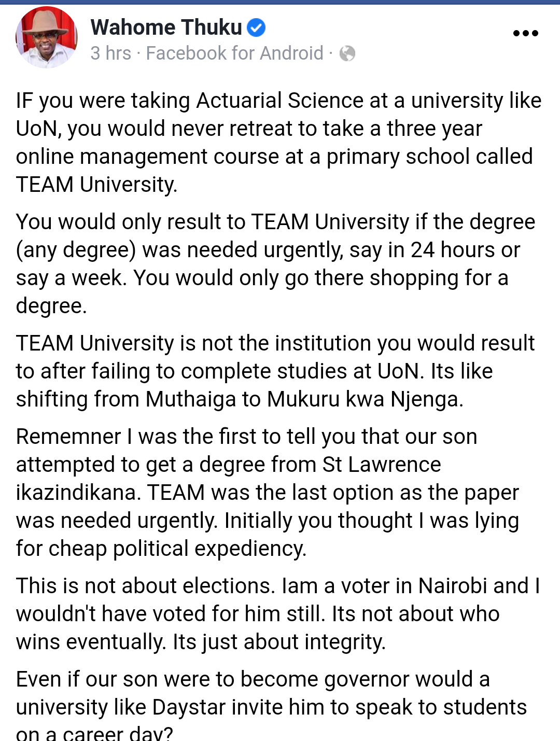This screenshot has width=560, height=741.
Task: Click the words 'St Lawrence' in the post
Action: coord(381,465)
